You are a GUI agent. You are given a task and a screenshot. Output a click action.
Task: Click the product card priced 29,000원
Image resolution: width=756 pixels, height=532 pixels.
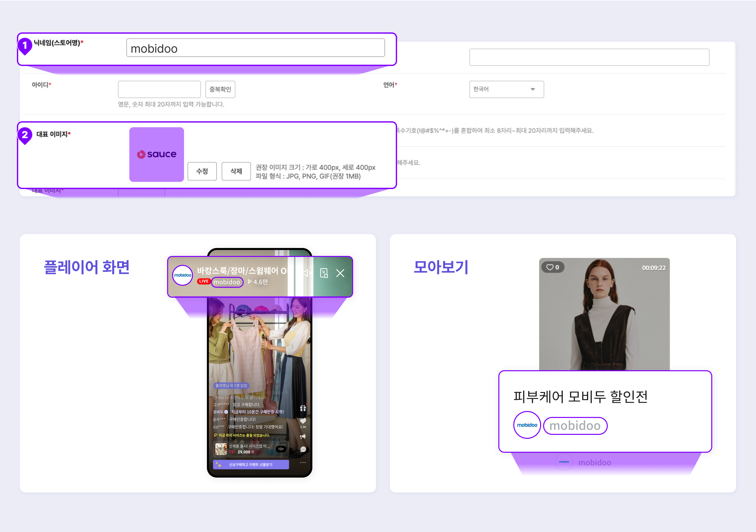(x=250, y=449)
